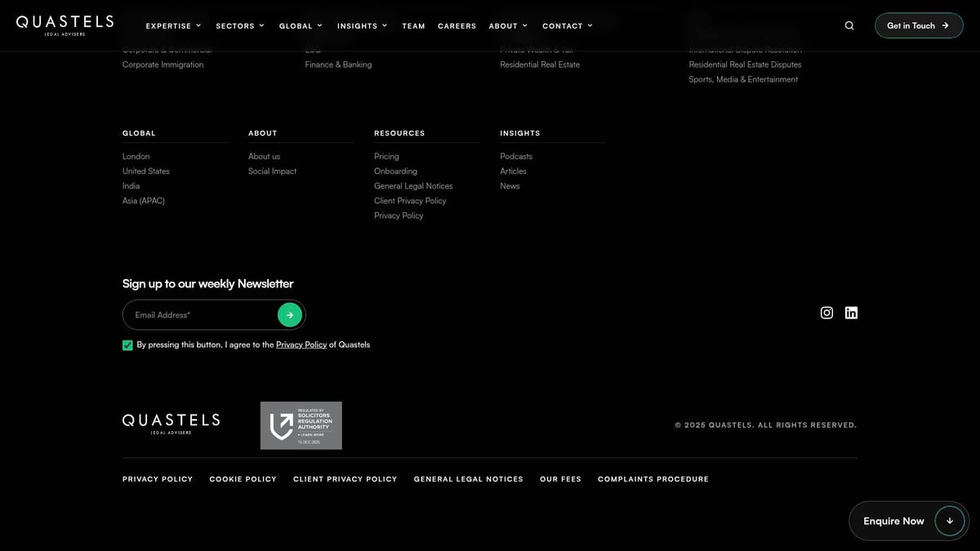Open Quastels LinkedIn page

(x=851, y=313)
